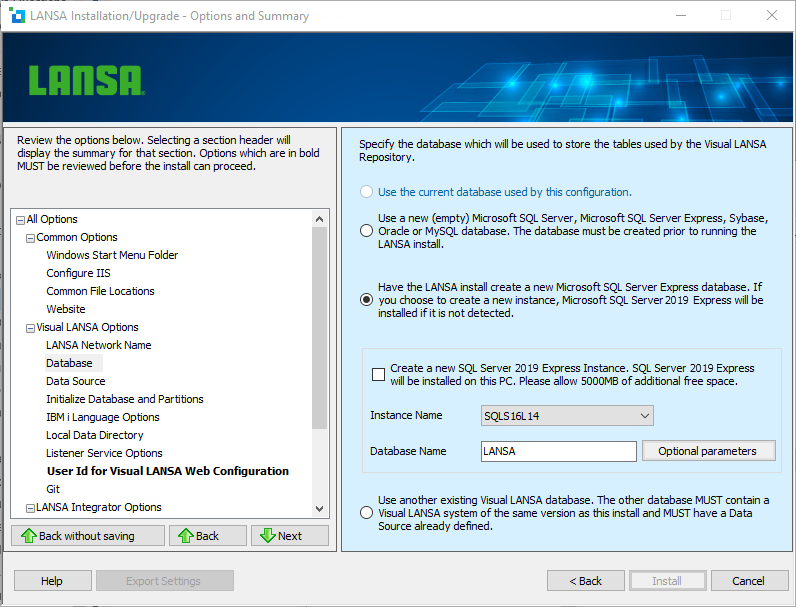Click the Install button
Screen dimensions: 796x607
[x=668, y=581]
